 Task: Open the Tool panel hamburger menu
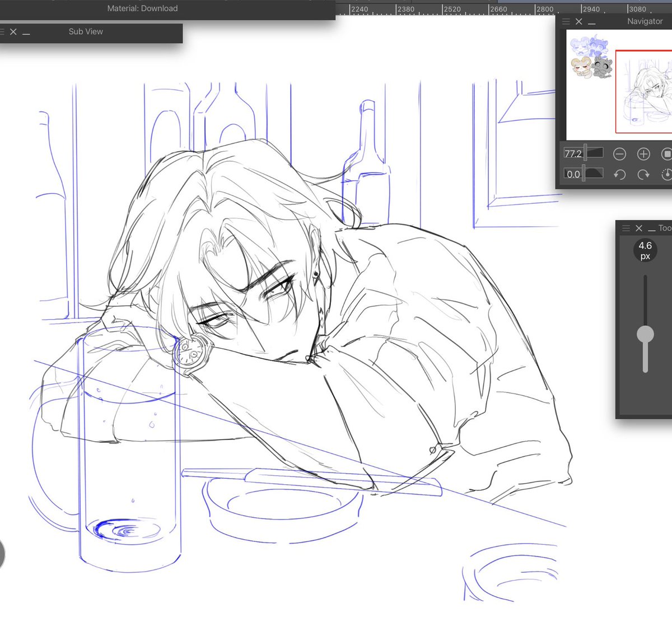[626, 228]
